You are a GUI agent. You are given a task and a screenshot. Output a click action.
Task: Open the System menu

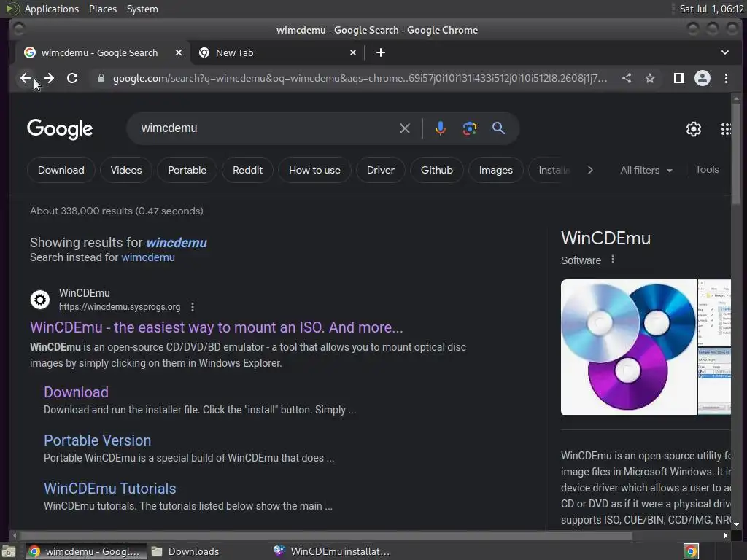tap(142, 9)
